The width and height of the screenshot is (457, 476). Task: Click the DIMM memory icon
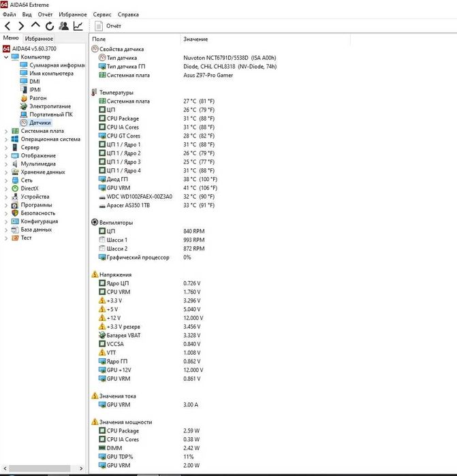coord(102,448)
